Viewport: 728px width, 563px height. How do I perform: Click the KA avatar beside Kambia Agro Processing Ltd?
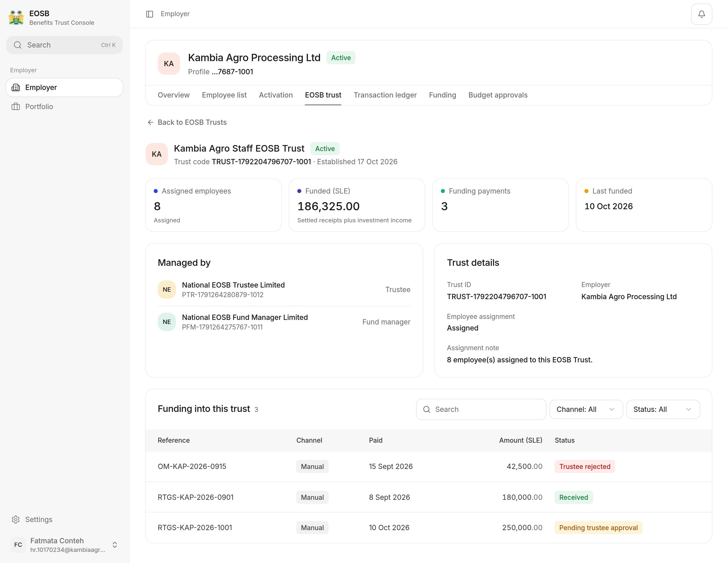(x=169, y=64)
